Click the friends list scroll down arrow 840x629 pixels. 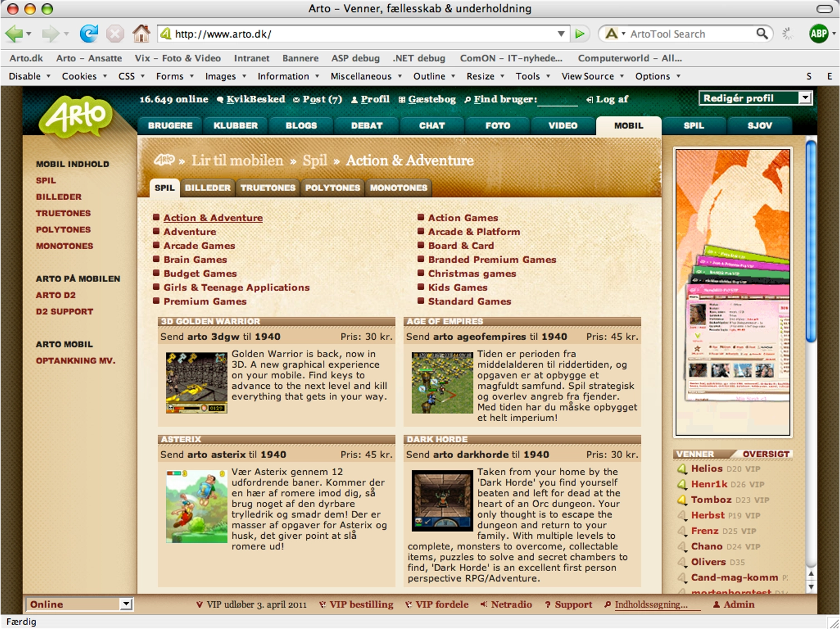click(x=811, y=587)
